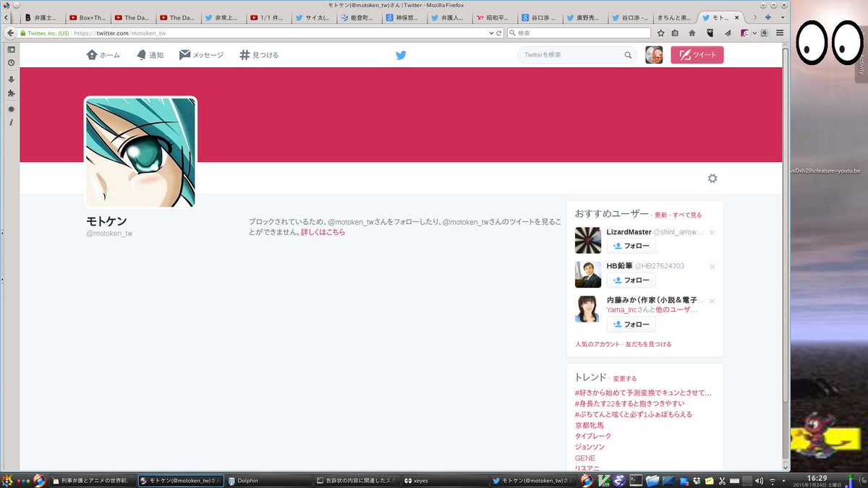The image size is (868, 488).
Task: Click the Vim icon in system tray
Action: click(x=604, y=480)
